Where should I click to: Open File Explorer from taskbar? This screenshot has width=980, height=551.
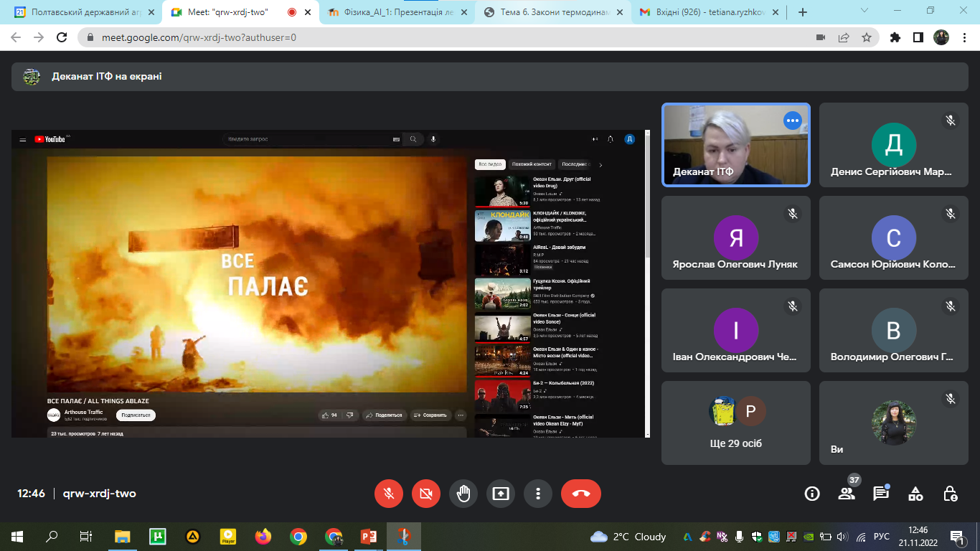point(123,536)
